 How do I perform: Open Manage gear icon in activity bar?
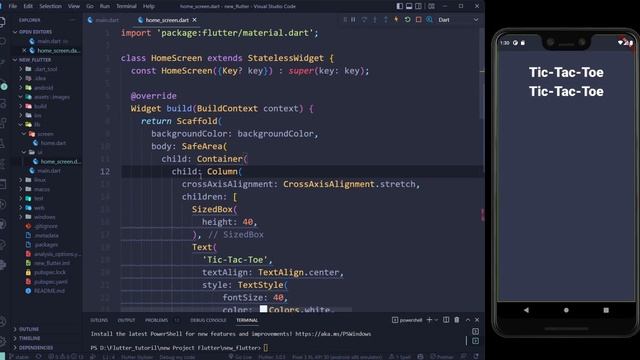tap(3, 342)
